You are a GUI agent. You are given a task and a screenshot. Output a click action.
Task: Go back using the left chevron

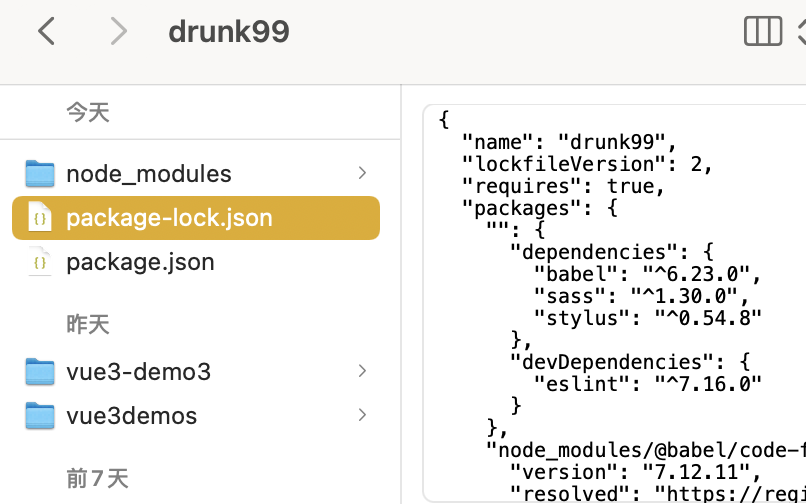click(46, 32)
